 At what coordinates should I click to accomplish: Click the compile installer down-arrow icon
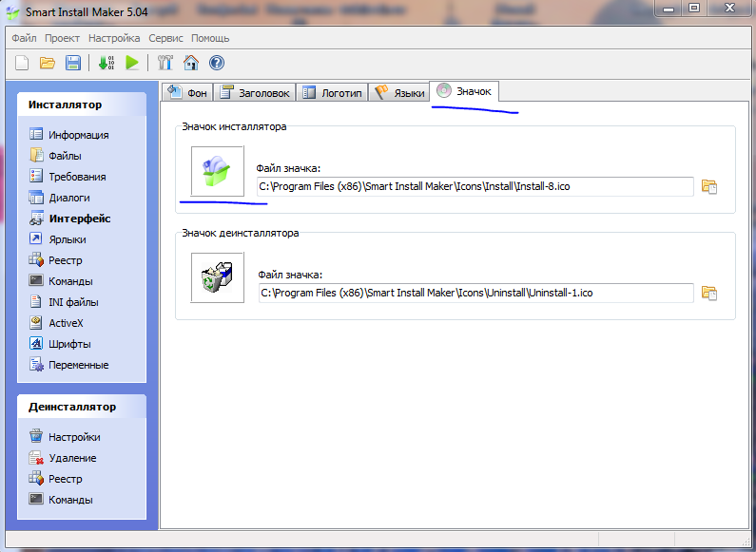coord(106,63)
